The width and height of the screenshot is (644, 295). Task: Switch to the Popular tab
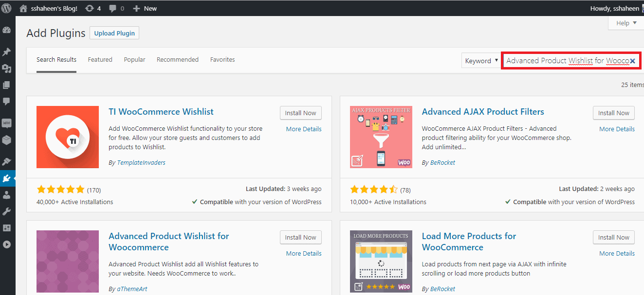click(x=135, y=60)
